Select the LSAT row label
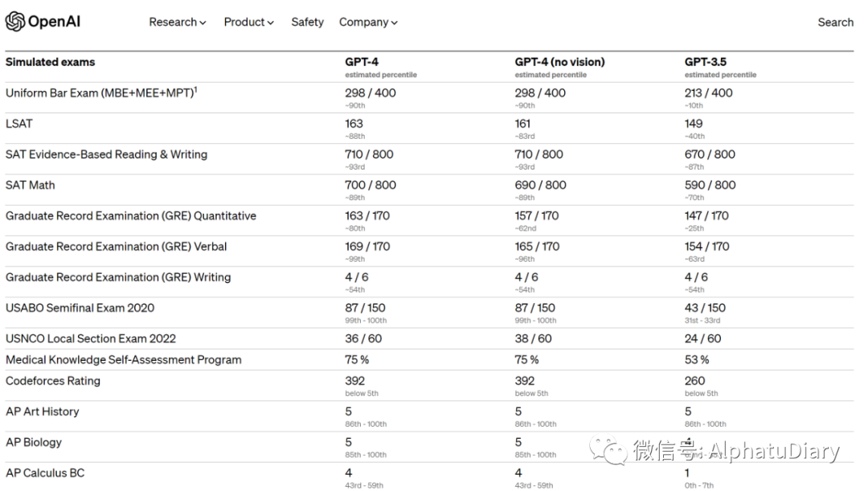 tap(18, 124)
